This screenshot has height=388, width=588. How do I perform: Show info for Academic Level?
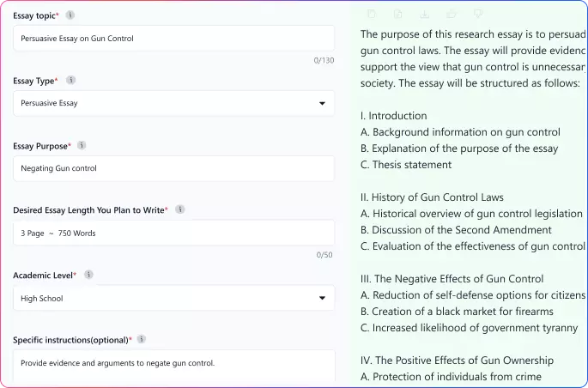(x=88, y=275)
